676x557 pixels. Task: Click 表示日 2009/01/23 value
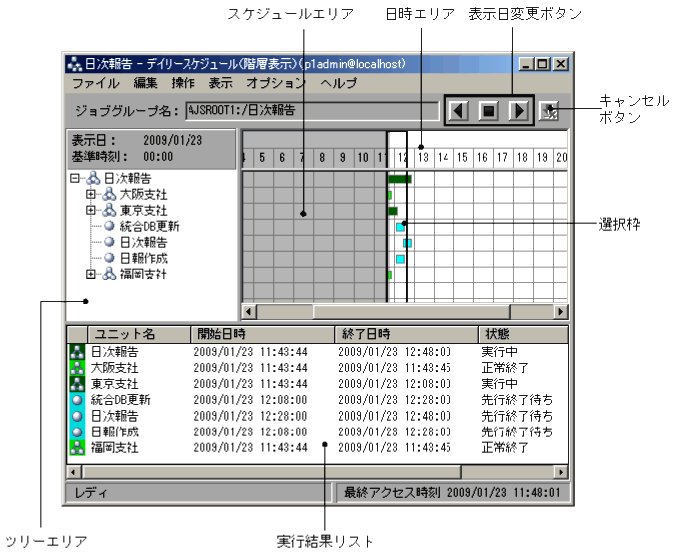(x=172, y=141)
